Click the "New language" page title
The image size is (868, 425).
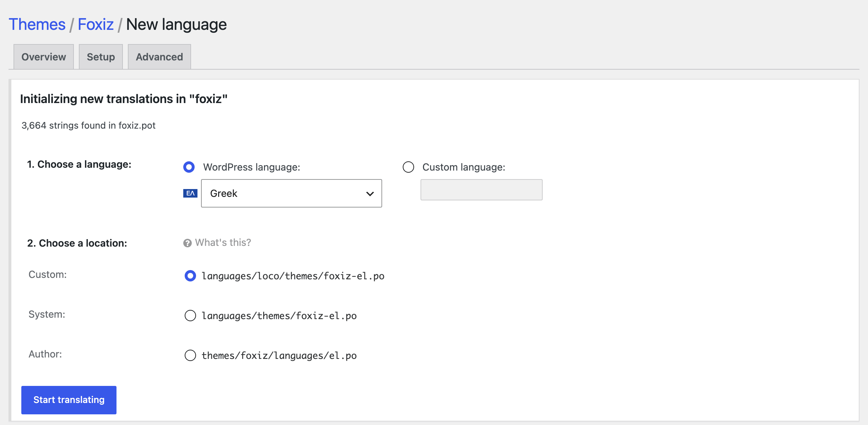177,25
